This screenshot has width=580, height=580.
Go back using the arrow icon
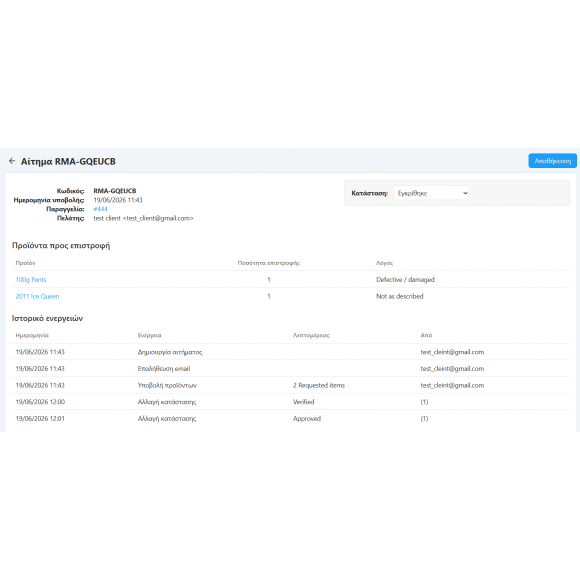[12, 161]
